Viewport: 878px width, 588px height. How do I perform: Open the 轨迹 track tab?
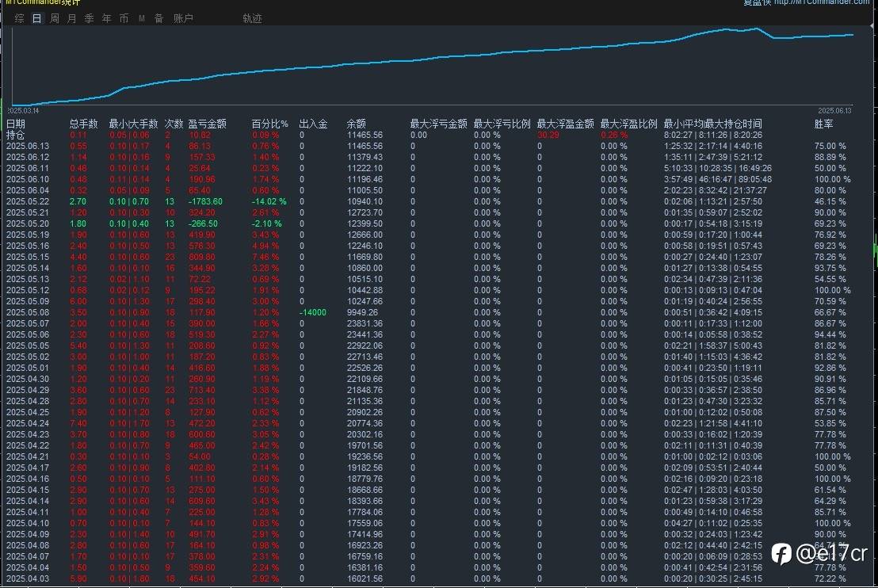pos(252,18)
